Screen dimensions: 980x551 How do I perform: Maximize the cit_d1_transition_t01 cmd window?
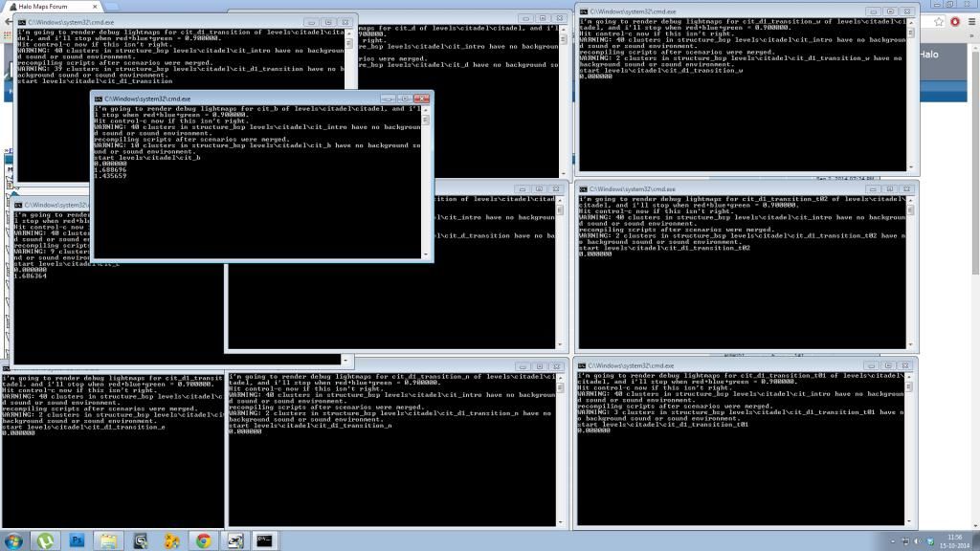tap(889, 365)
